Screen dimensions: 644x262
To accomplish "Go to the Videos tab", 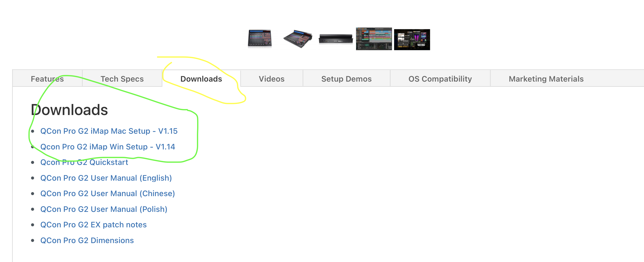I will [x=272, y=79].
